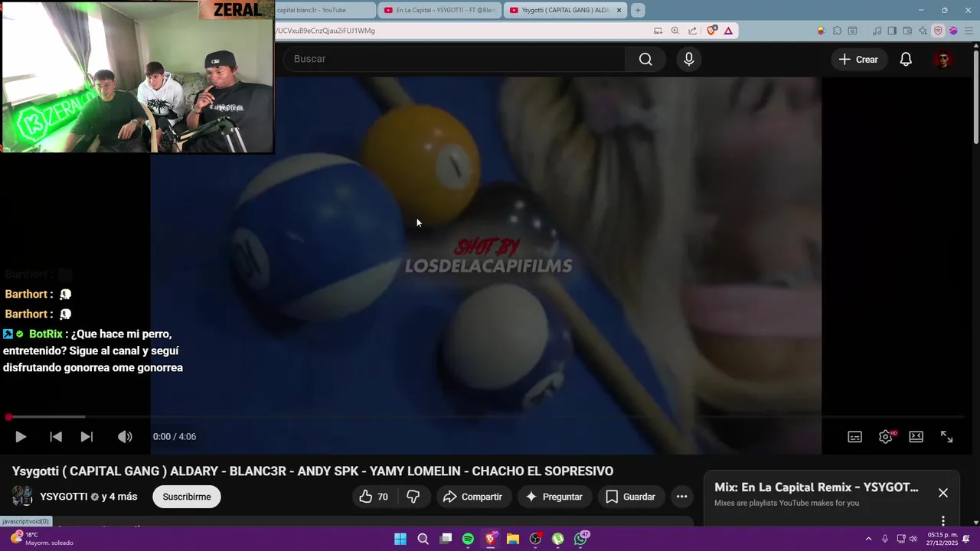Show hidden system tray icons
Image resolution: width=980 pixels, height=551 pixels.
tap(868, 539)
